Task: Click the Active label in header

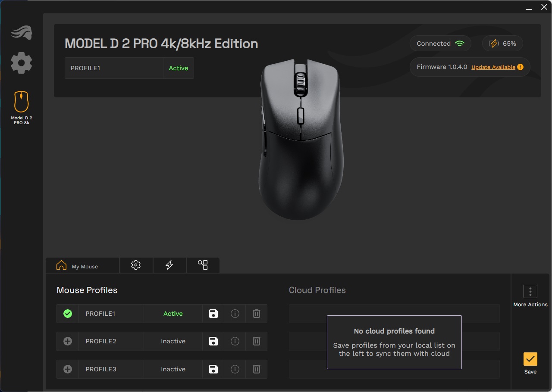Action: 179,68
